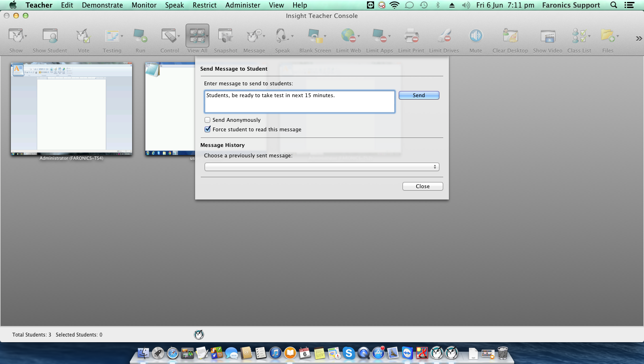Expand the previously sent message dropdown
Image resolution: width=644 pixels, height=364 pixels.
point(322,167)
